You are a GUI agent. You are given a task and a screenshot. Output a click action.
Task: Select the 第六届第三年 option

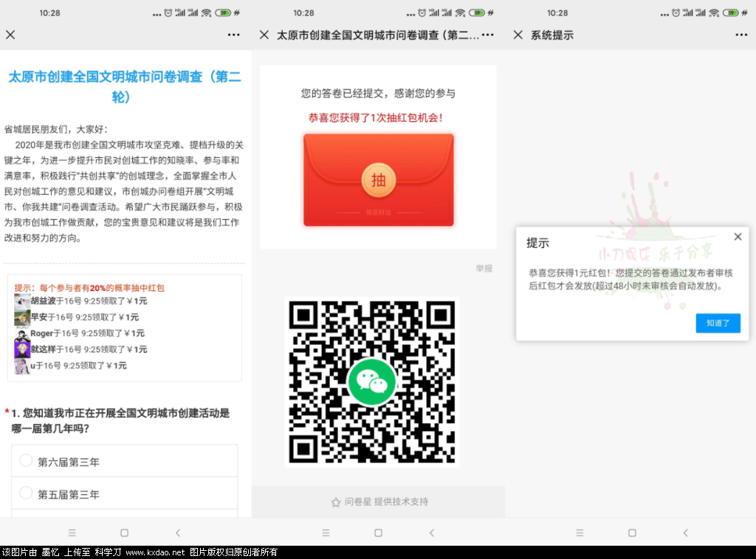point(124,461)
